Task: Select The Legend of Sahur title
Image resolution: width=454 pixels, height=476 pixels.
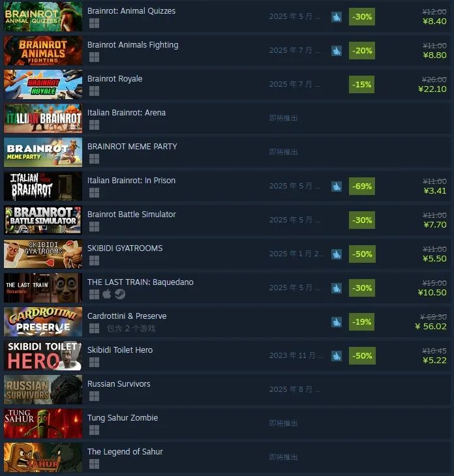Action: point(125,452)
